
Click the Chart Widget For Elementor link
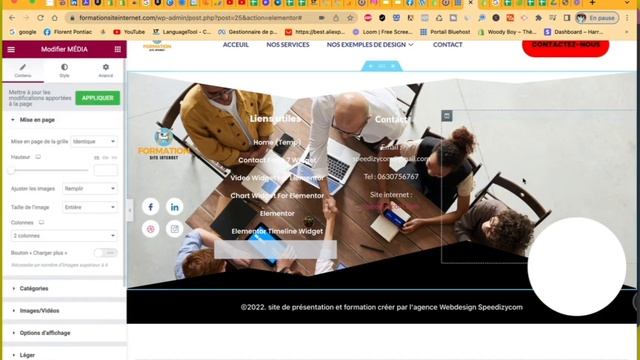[277, 196]
